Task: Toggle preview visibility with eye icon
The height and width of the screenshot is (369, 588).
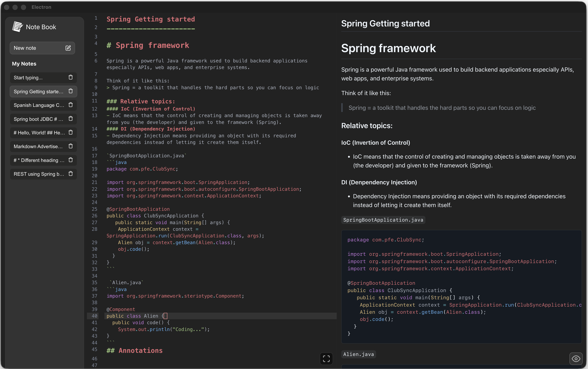Action: click(576, 359)
